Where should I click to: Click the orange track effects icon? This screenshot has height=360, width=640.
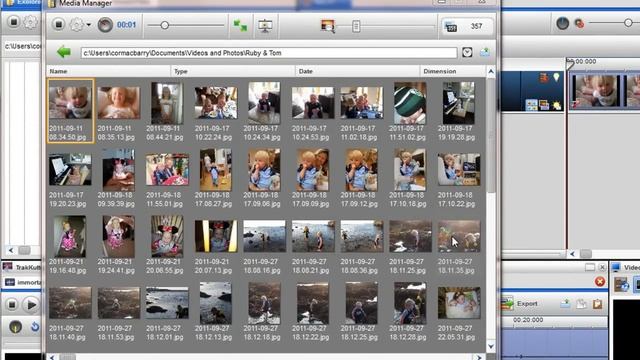click(x=544, y=78)
